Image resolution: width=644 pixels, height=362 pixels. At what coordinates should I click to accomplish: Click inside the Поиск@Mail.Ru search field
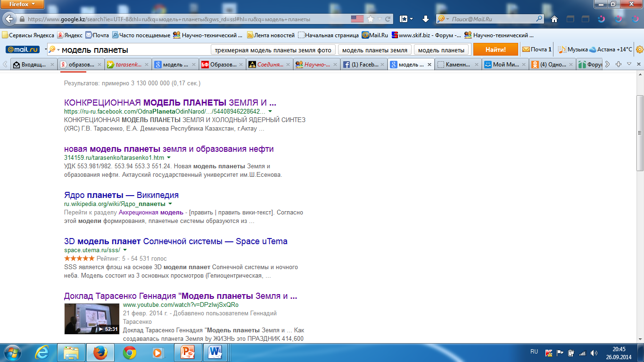coord(490,19)
